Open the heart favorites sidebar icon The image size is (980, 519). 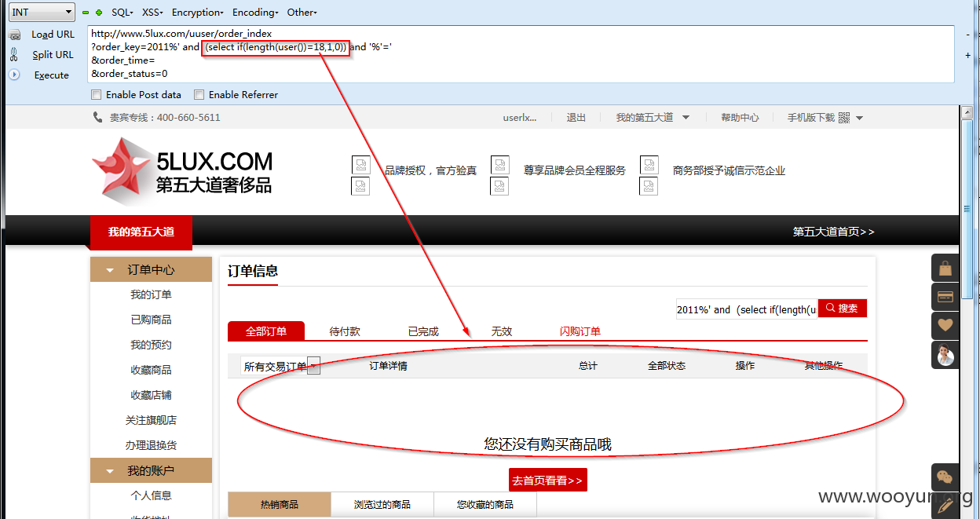click(x=945, y=325)
